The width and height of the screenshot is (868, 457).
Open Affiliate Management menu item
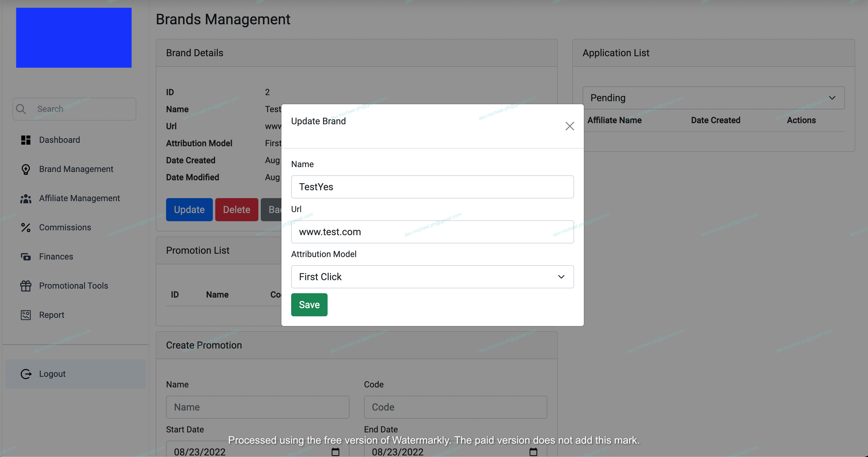point(80,198)
